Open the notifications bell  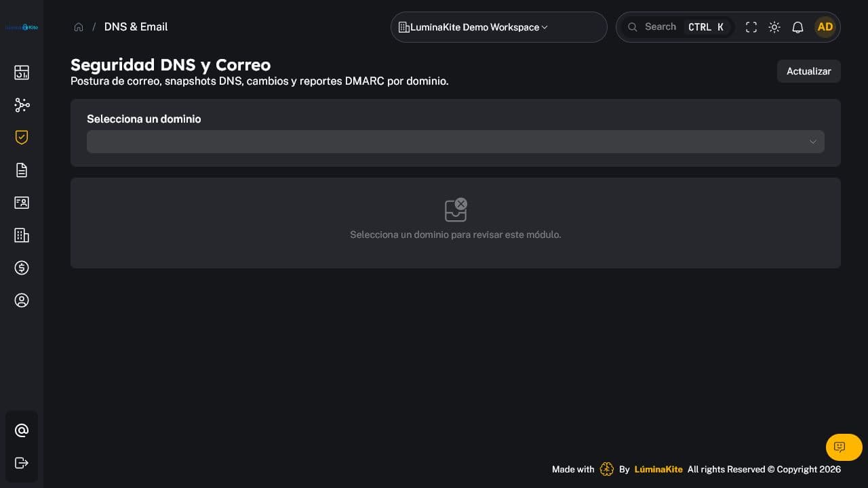(x=798, y=27)
